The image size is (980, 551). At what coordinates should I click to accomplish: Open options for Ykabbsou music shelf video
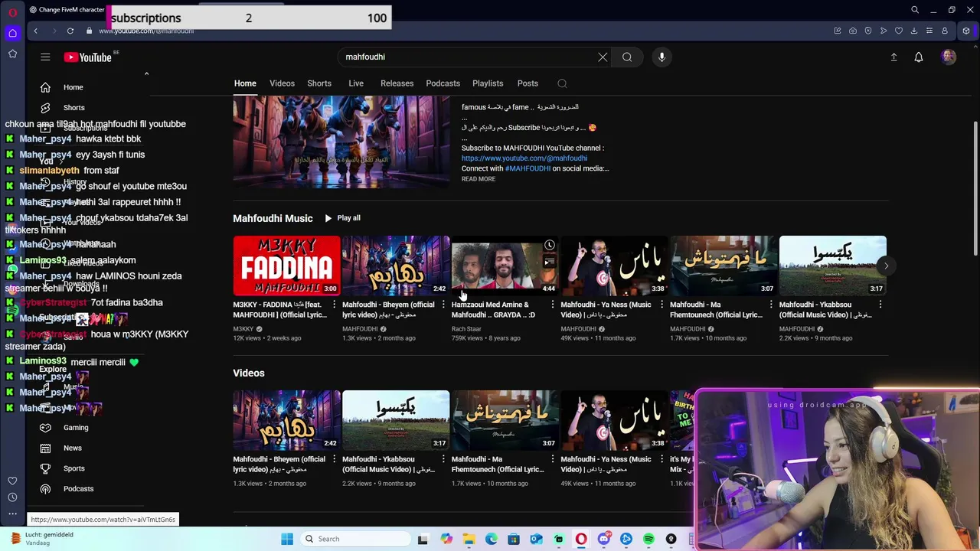click(x=880, y=305)
